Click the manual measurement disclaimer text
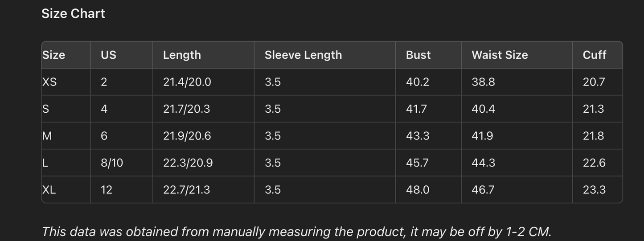The height and width of the screenshot is (241, 644). (296, 232)
